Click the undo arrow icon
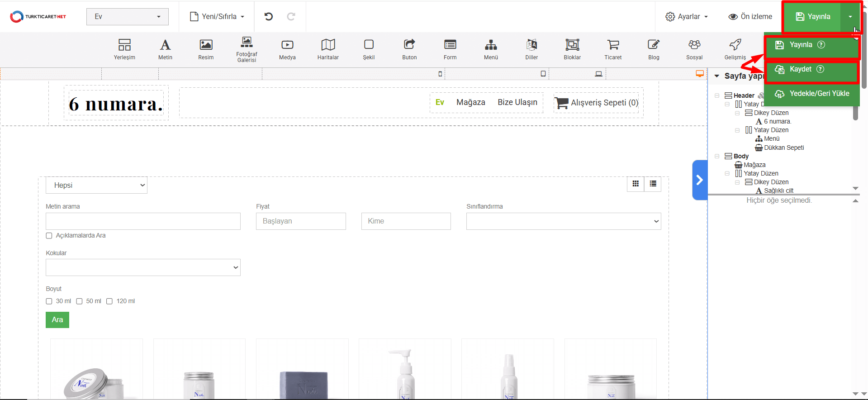The width and height of the screenshot is (868, 400). tap(269, 17)
